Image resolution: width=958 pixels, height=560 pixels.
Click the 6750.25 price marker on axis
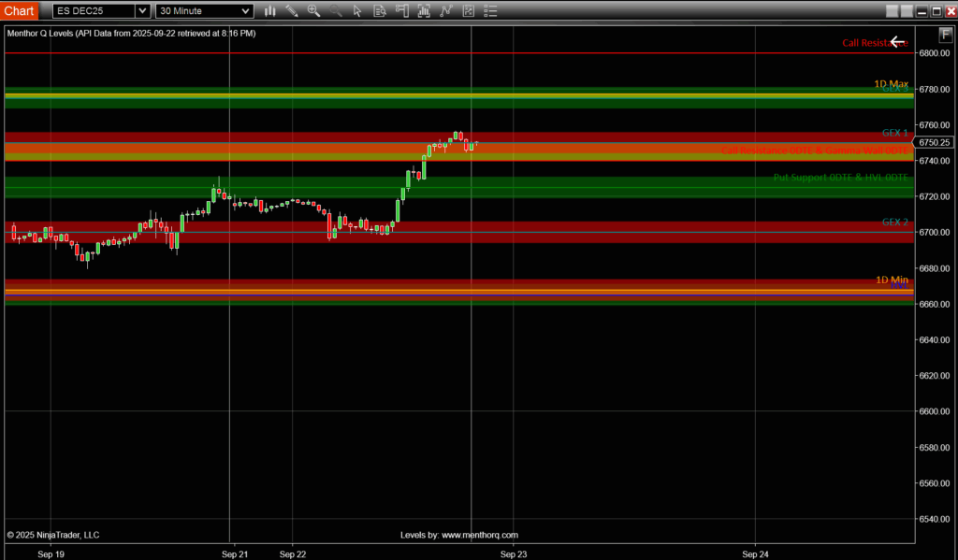[934, 142]
